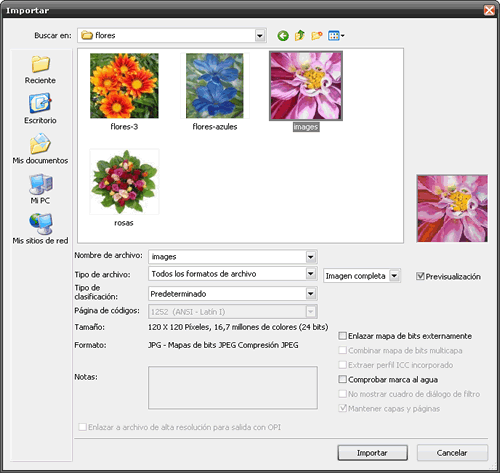This screenshot has width=500, height=473.
Task: Open Mis documentos in the sidebar
Action: 40,149
